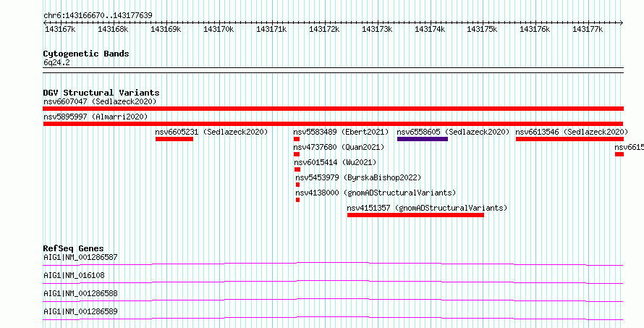Click the 143176k ruler tick label
The height and width of the screenshot is (328, 644).
535,30
